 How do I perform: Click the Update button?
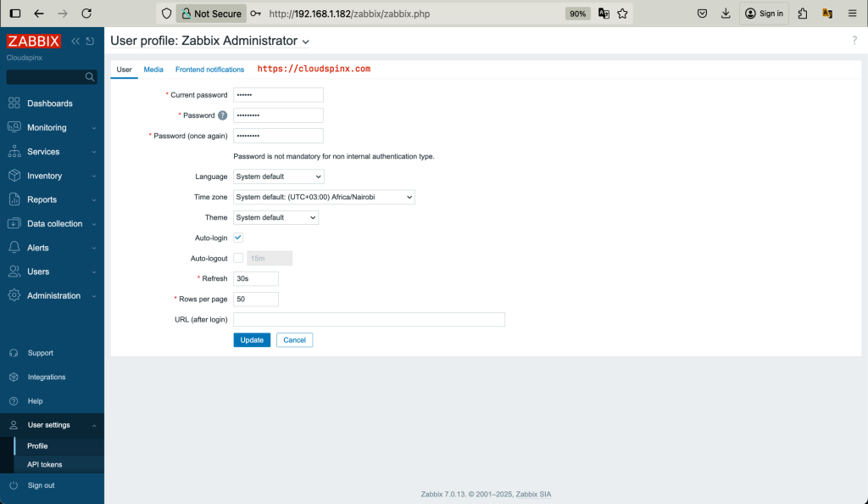251,339
